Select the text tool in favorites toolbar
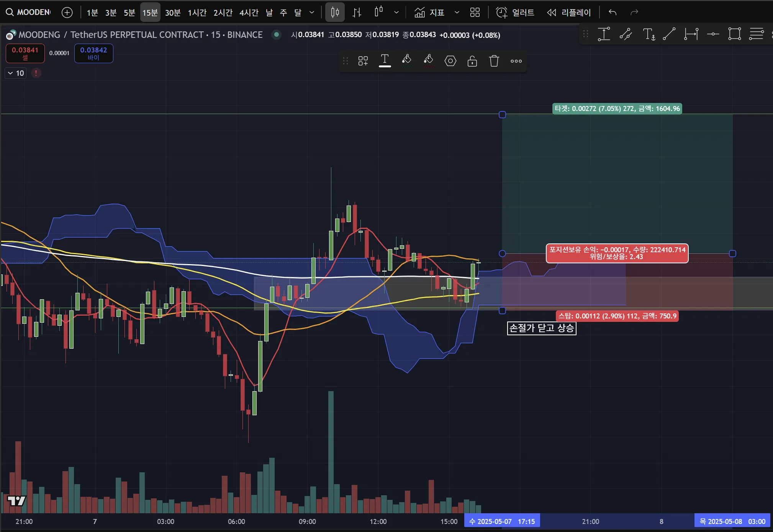 click(649, 34)
